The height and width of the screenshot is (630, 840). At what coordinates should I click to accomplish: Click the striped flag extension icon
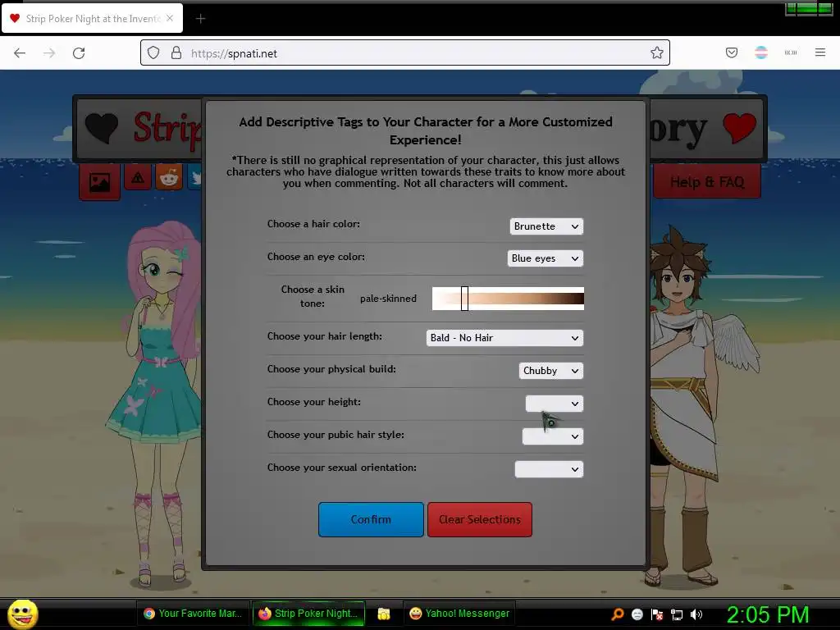(x=761, y=52)
